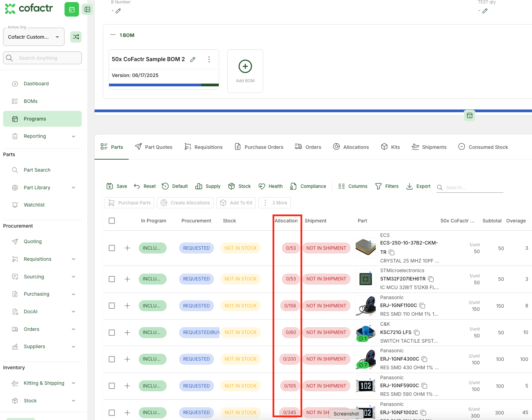Open the BOM card three-dot menu
Screen dimensions: 532x420
(x=209, y=59)
